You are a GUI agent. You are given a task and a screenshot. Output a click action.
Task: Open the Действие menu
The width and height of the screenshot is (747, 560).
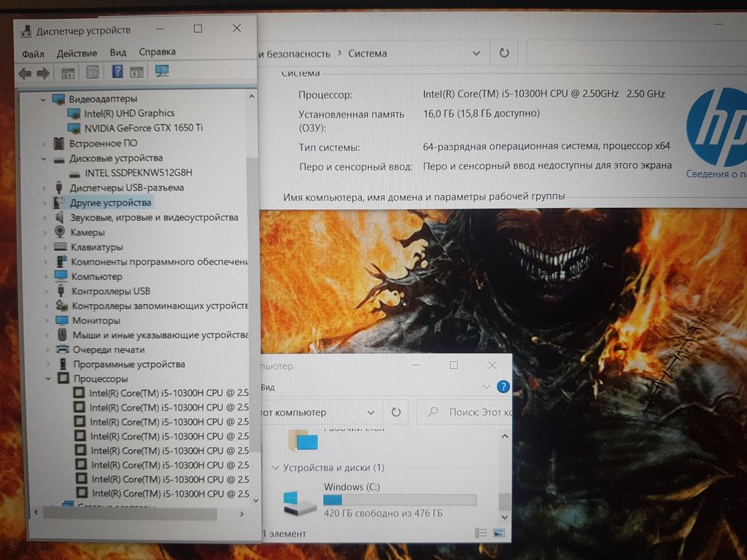(x=77, y=53)
